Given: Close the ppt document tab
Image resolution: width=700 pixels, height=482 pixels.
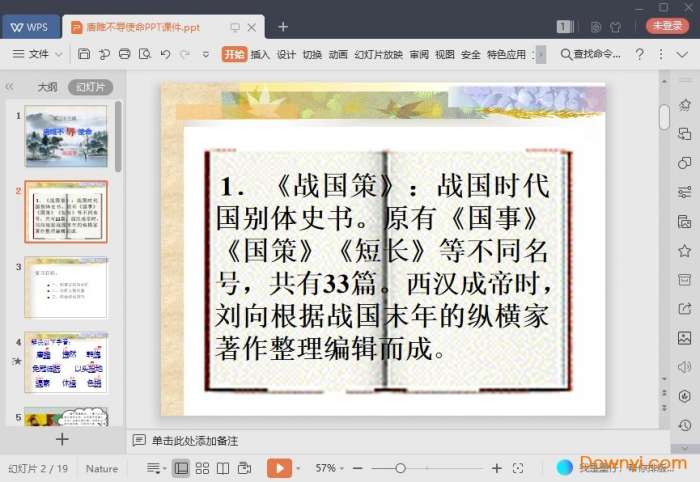Looking at the screenshot, I should 252,27.
